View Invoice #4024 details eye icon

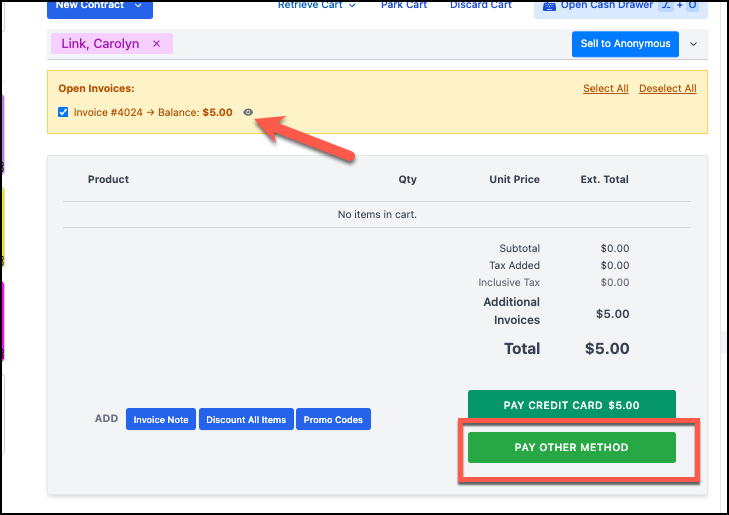[x=248, y=113]
